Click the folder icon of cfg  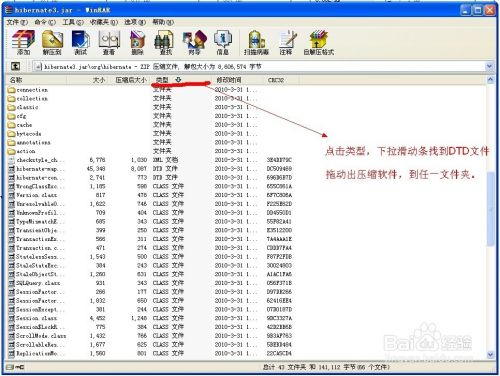tap(11, 116)
